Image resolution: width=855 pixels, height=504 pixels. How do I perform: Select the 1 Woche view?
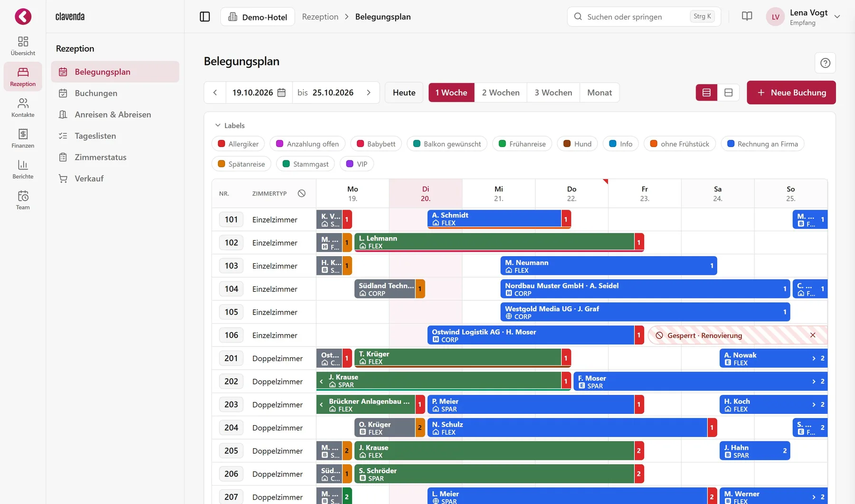click(x=451, y=93)
